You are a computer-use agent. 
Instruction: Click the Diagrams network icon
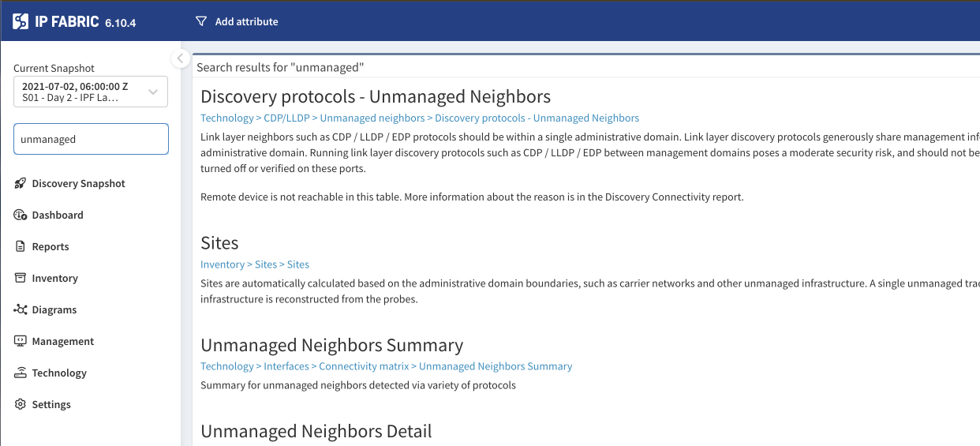tap(21, 309)
